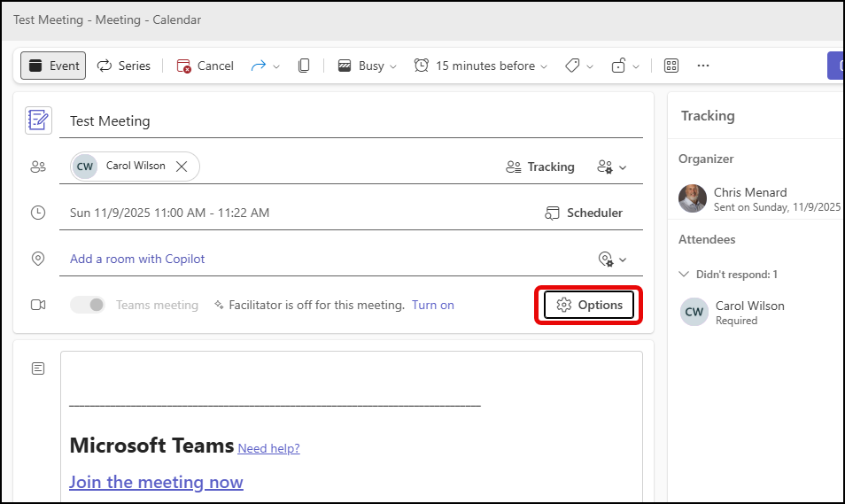Click the Organizer section label
The image size is (845, 504).
tap(706, 159)
